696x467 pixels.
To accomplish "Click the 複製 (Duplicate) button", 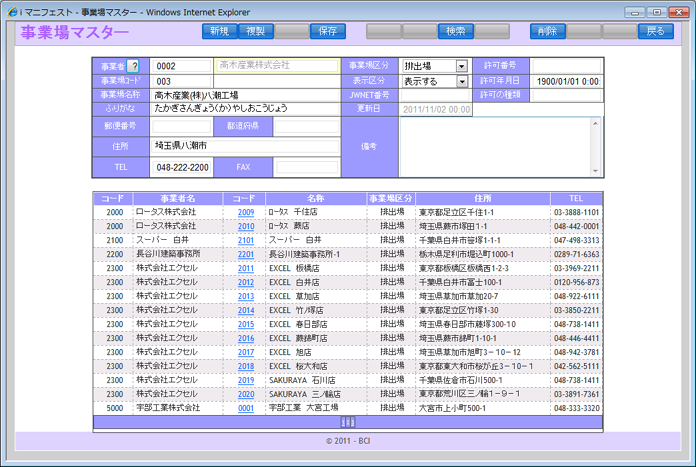I will [256, 31].
